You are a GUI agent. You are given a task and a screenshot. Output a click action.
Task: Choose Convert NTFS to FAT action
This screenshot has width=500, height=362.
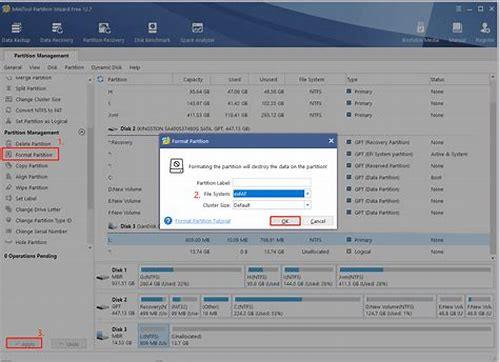pos(34,110)
